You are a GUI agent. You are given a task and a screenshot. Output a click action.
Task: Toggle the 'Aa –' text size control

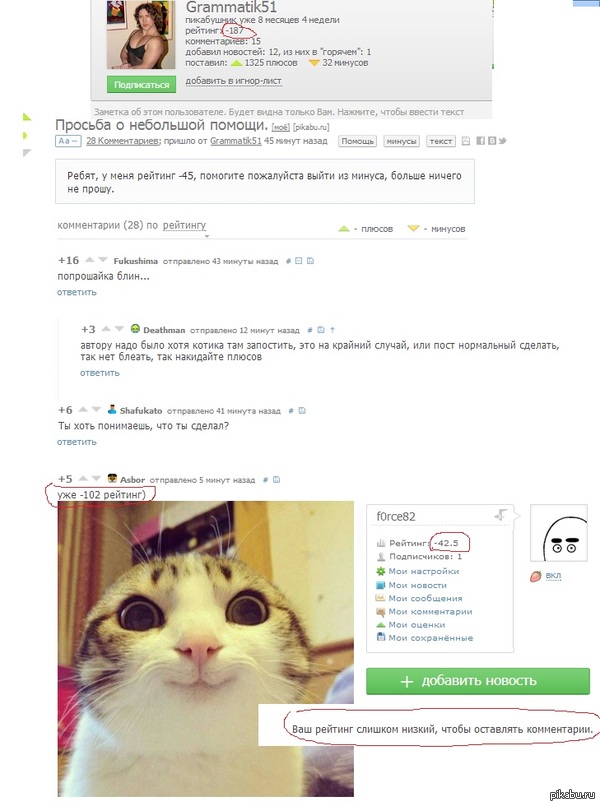[68, 141]
